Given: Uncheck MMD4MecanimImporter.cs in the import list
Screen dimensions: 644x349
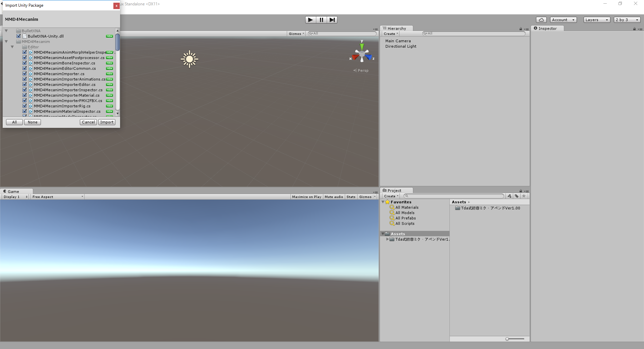Looking at the screenshot, I should coord(24,73).
